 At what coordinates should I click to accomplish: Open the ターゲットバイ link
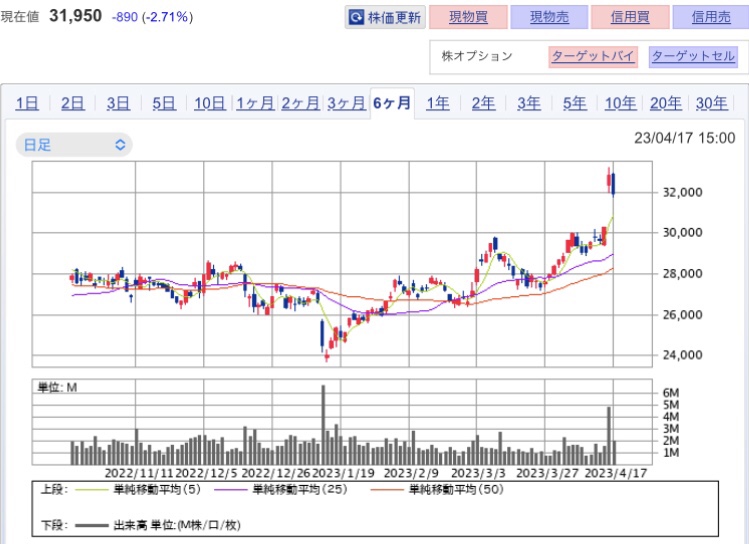(592, 56)
